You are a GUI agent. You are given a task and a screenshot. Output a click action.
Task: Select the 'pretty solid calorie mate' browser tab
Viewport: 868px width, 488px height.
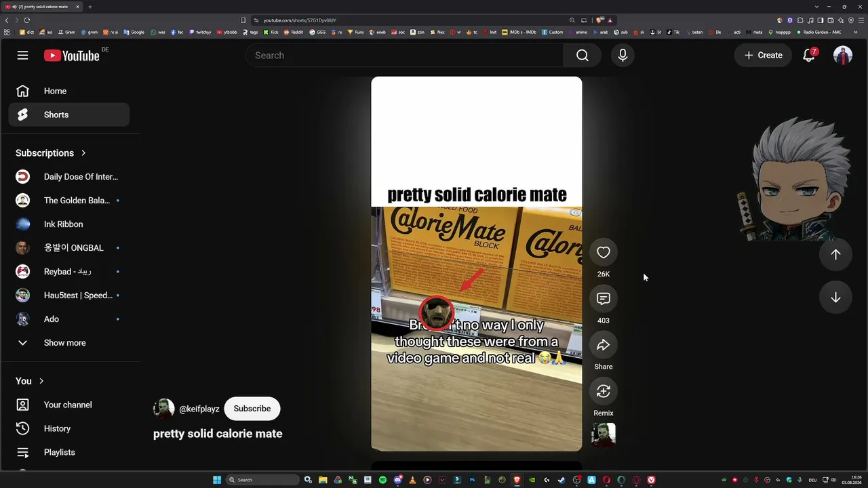tap(42, 7)
